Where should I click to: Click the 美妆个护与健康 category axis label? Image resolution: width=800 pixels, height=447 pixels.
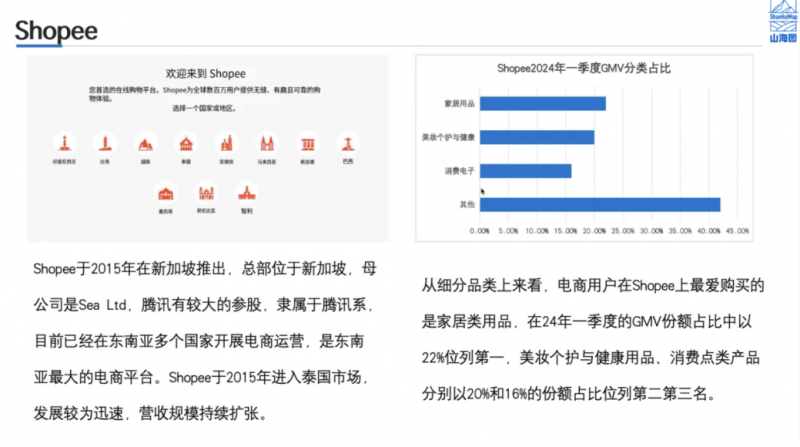[448, 137]
